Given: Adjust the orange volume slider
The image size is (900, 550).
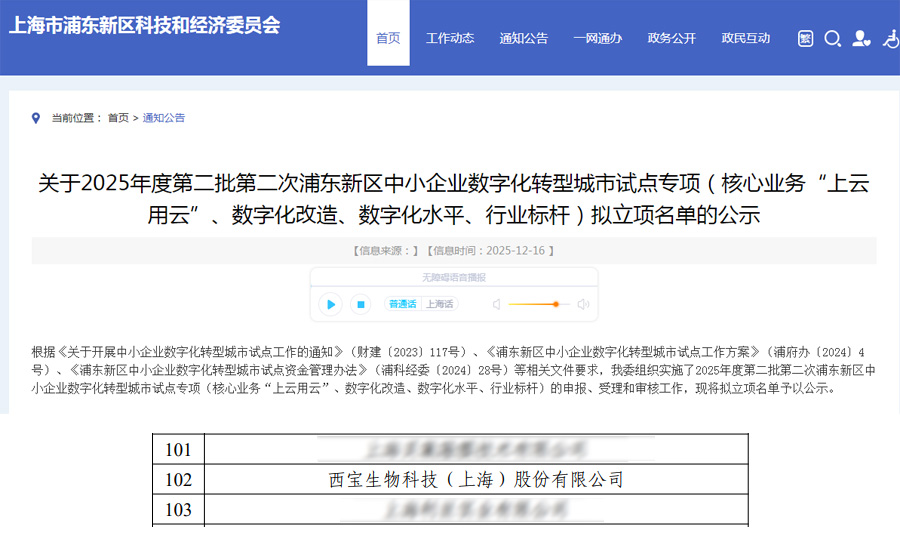Looking at the screenshot, I should click(x=555, y=304).
